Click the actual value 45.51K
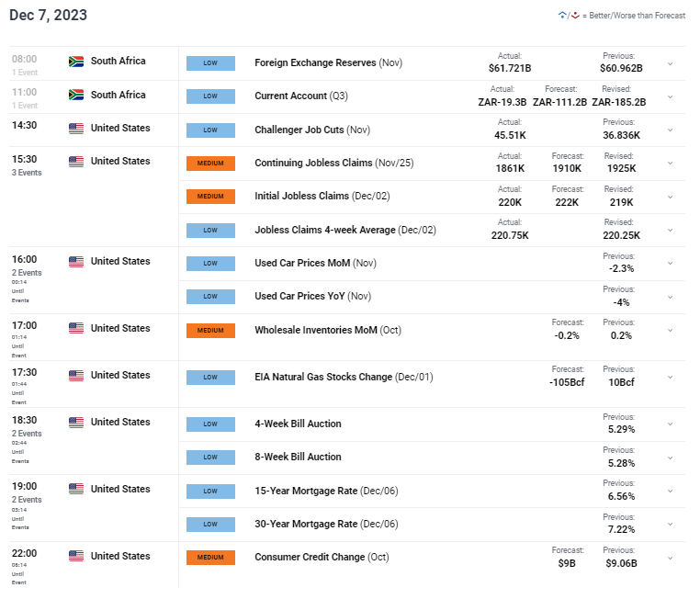Screen dimensions: 700x599 pos(510,135)
